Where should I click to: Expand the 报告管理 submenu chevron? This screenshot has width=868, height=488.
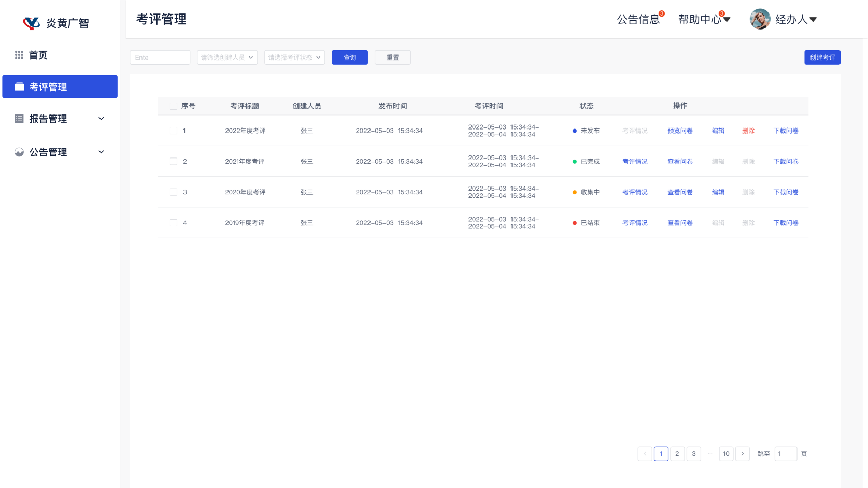tap(101, 119)
